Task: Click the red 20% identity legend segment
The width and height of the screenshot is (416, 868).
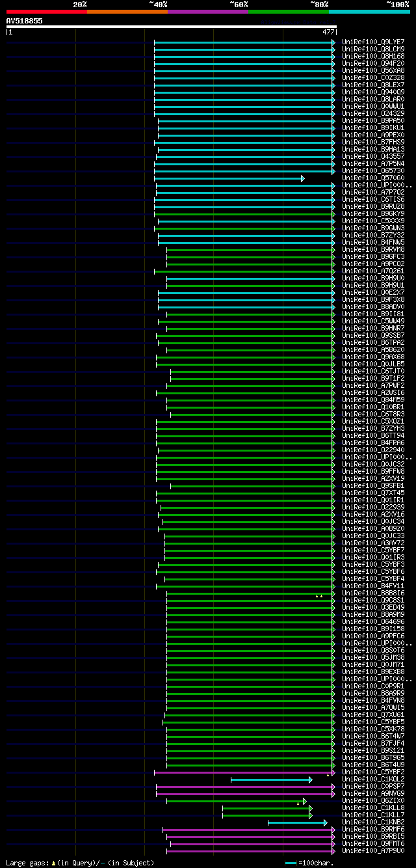Action: 46,11
